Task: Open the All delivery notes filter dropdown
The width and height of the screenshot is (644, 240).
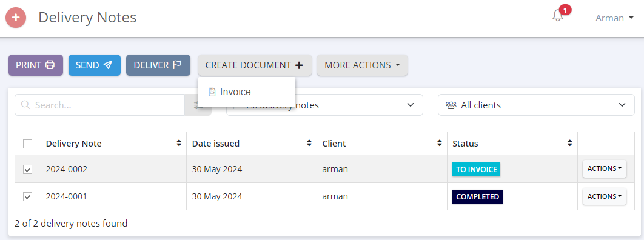Action: click(x=324, y=105)
